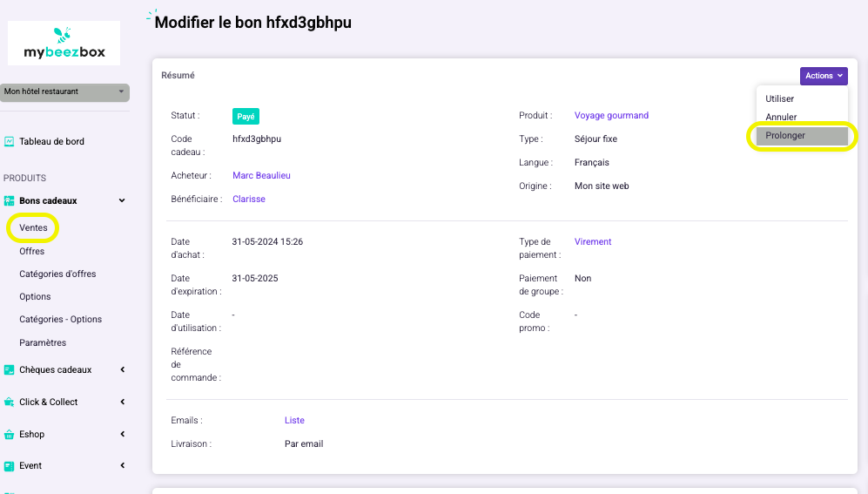The height and width of the screenshot is (494, 868).
Task: Open Offres in the sidebar
Action: point(31,251)
